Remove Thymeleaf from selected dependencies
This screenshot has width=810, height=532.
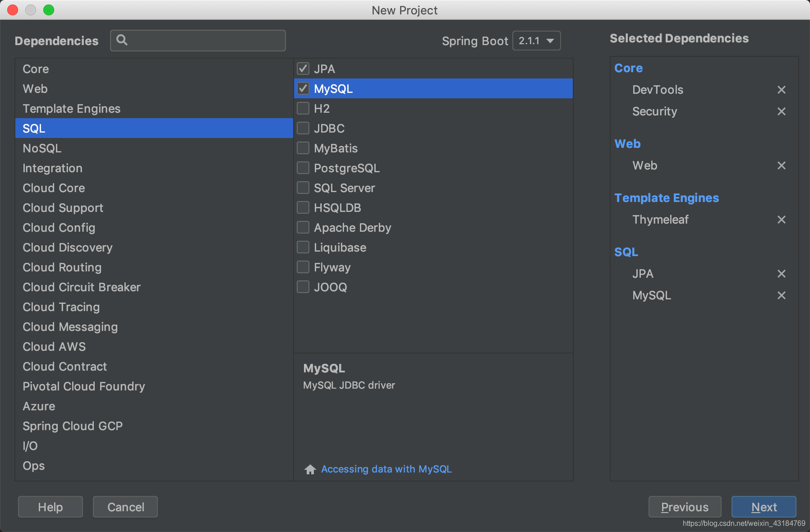coord(782,220)
